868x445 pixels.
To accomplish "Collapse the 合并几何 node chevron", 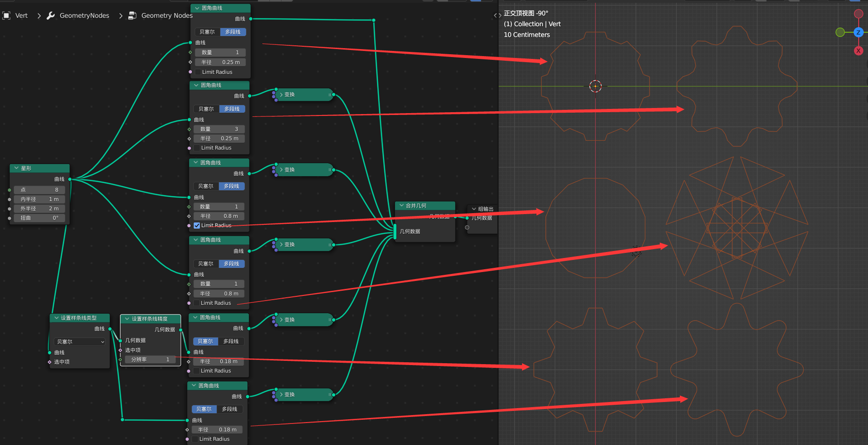I will click(402, 206).
